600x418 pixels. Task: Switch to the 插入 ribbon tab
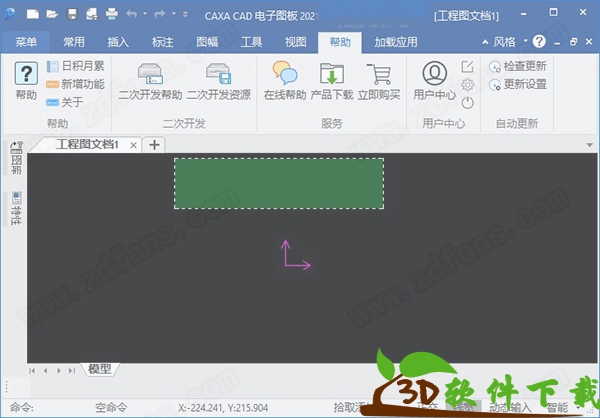[118, 42]
